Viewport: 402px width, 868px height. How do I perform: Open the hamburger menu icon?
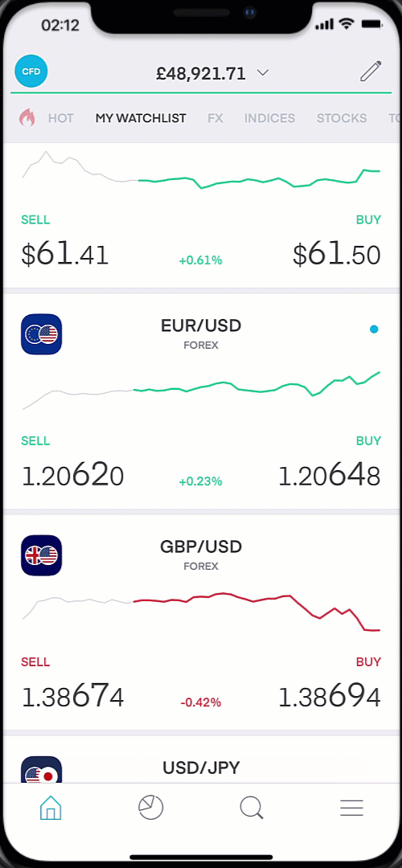coord(351,809)
